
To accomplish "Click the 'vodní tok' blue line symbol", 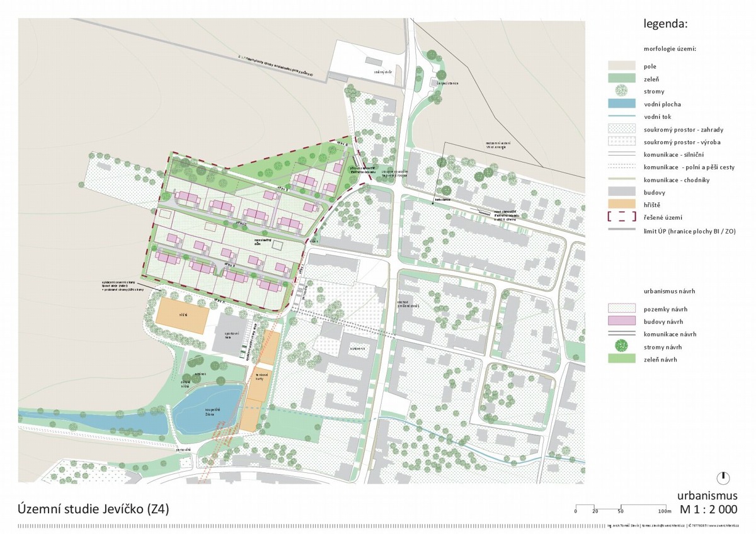I will [621, 116].
